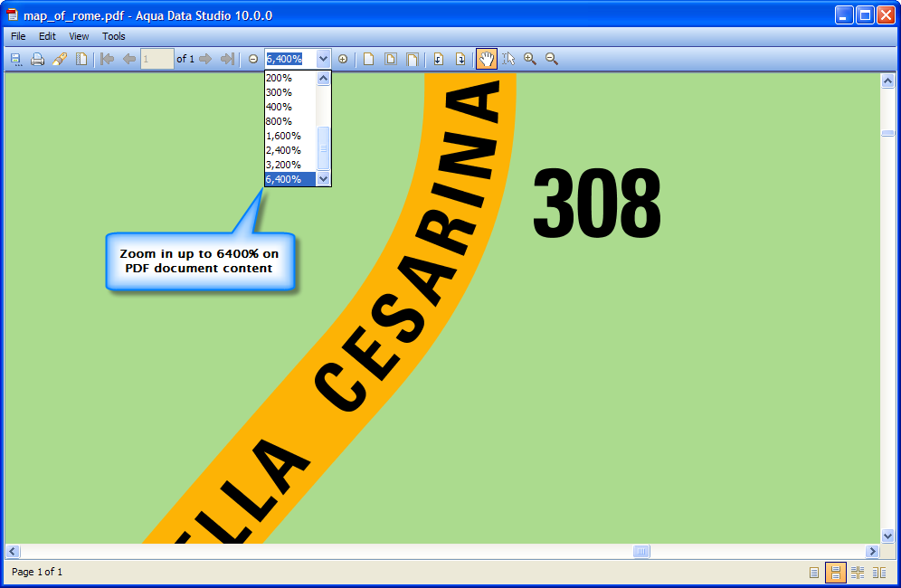
Task: Go to the next page arrow
Action: point(205,59)
